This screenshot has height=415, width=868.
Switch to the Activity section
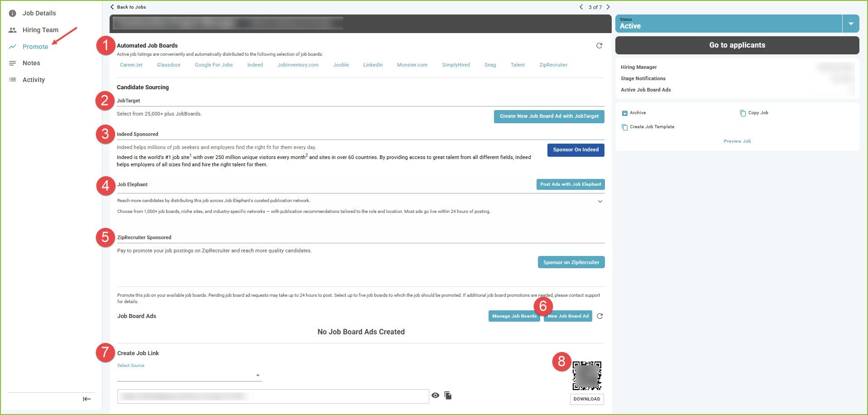[x=34, y=80]
